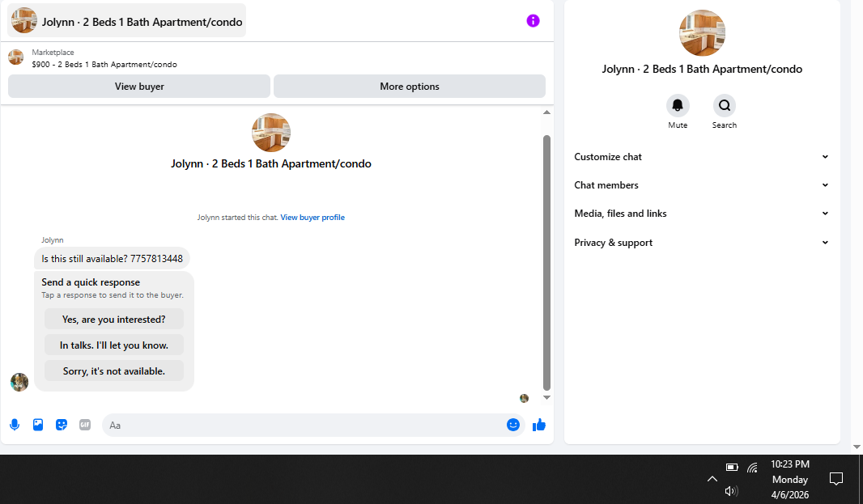Send quick reply 'Yes, are you interested?'
The image size is (863, 504).
[x=114, y=319]
